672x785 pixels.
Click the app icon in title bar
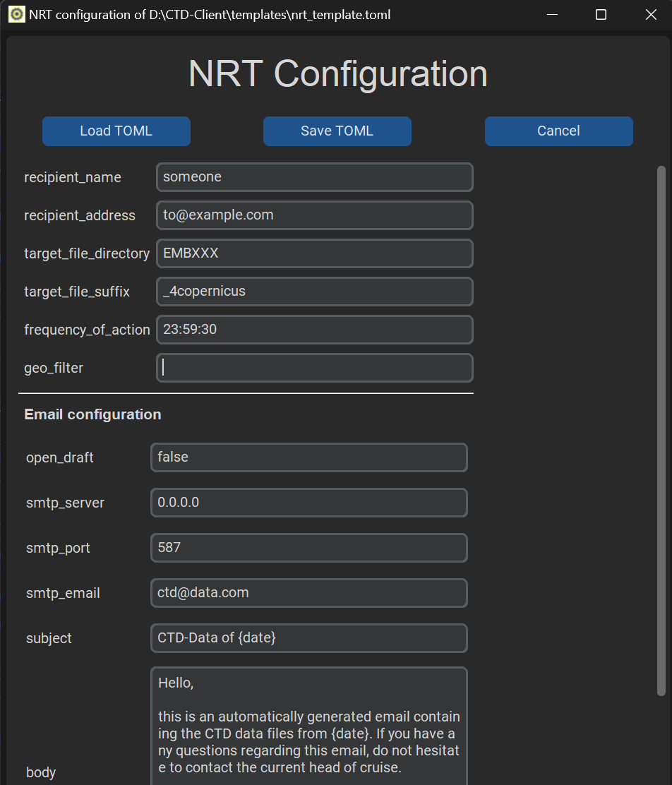[16, 14]
